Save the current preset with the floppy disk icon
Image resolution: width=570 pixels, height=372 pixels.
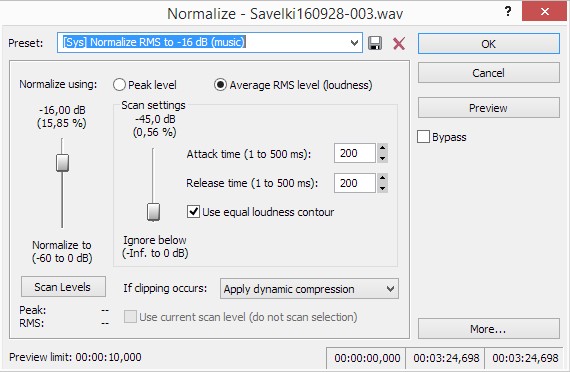coord(375,43)
